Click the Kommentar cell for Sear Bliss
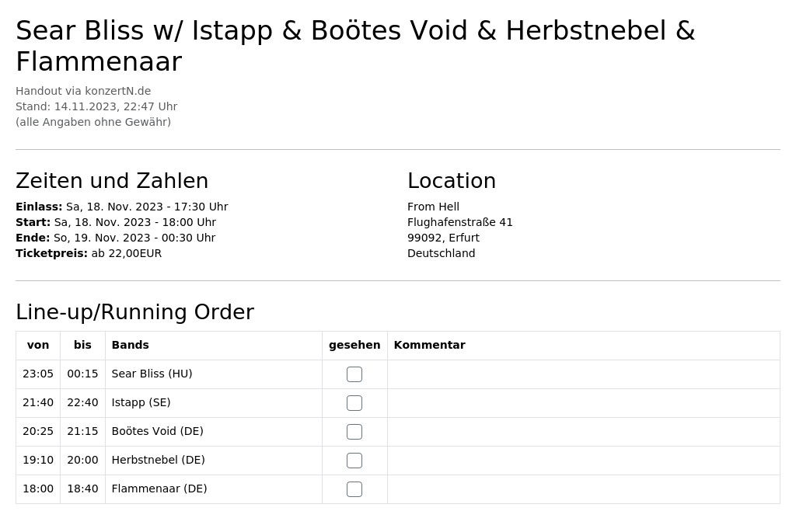Screen dimensions: 796x532 pos(584,374)
